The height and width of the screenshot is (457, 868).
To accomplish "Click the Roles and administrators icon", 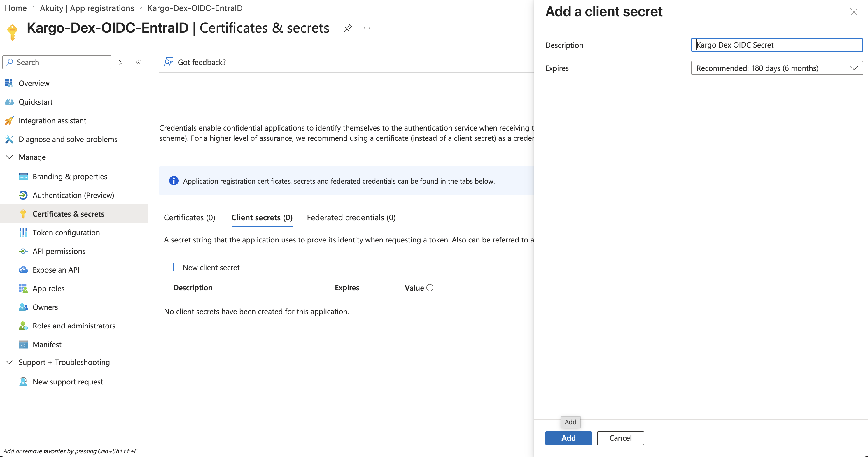I will pos(23,326).
